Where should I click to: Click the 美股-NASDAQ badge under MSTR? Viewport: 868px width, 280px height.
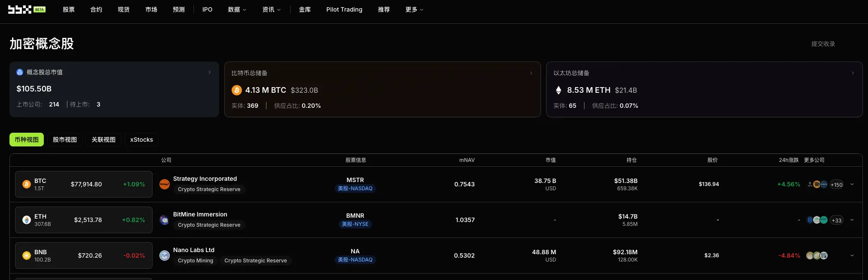[x=355, y=189]
